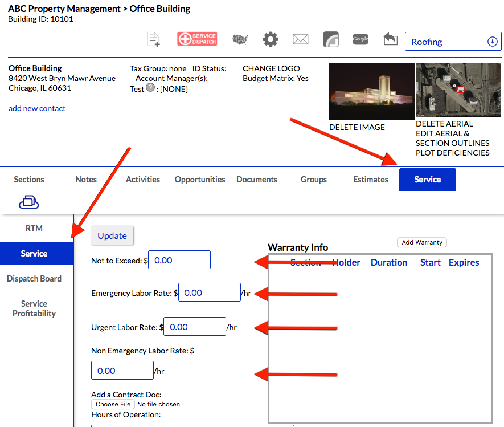Viewport: 504px width, 427px height.
Task: Click Choose File for contract doc
Action: [113, 404]
